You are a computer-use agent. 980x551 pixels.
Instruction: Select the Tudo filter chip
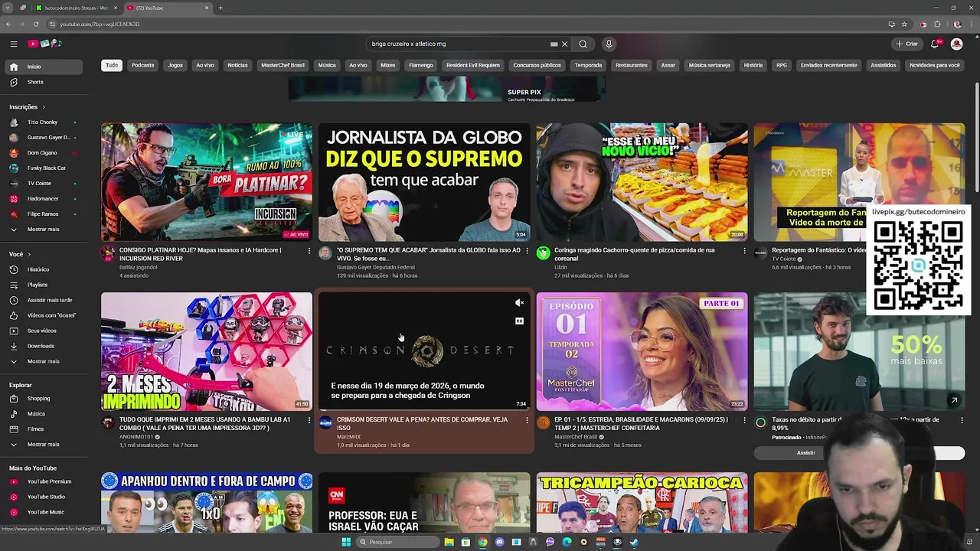[x=112, y=65]
